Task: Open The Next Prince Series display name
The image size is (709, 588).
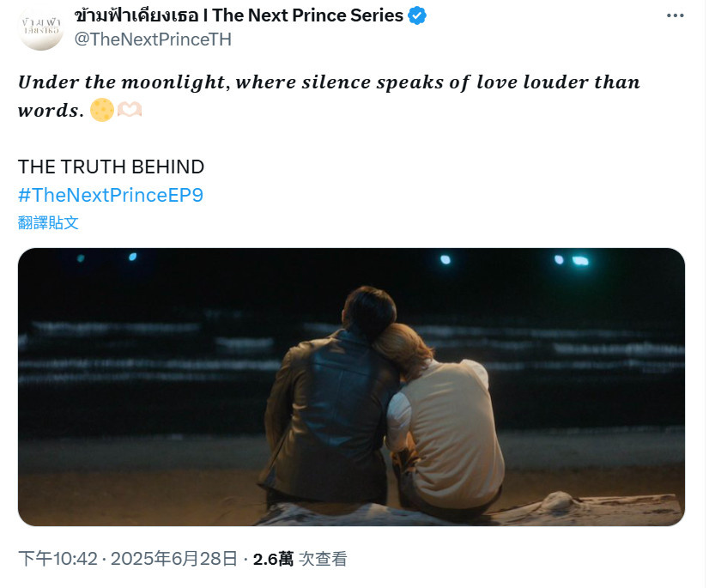Action: pos(307,15)
